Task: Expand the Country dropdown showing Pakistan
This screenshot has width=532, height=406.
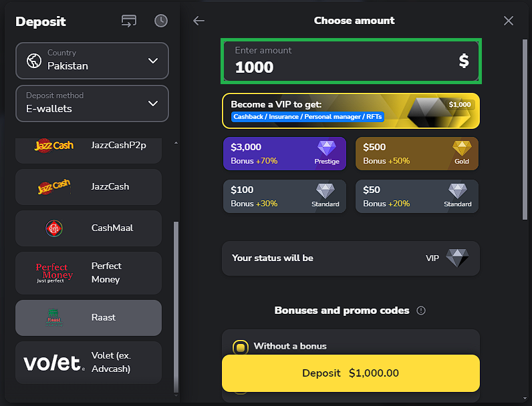Action: pyautogui.click(x=92, y=60)
